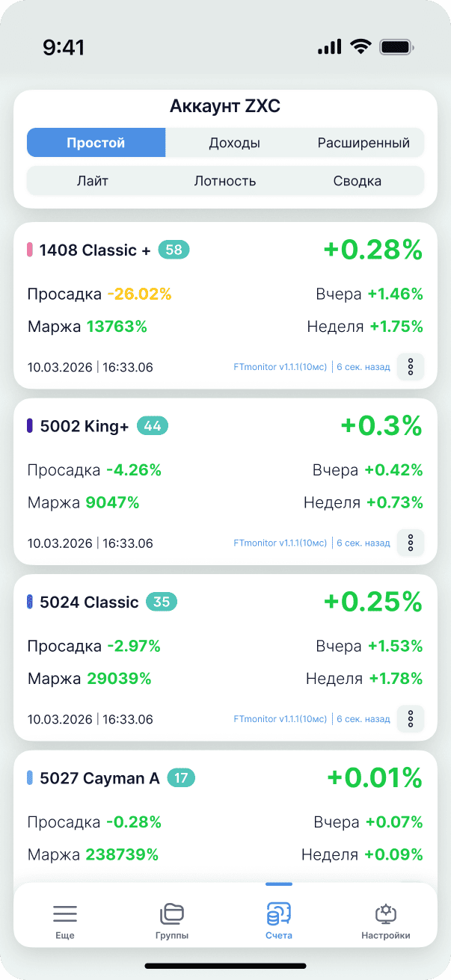451x980 pixels.
Task: Switch to the Доходы view mode
Action: 234,143
